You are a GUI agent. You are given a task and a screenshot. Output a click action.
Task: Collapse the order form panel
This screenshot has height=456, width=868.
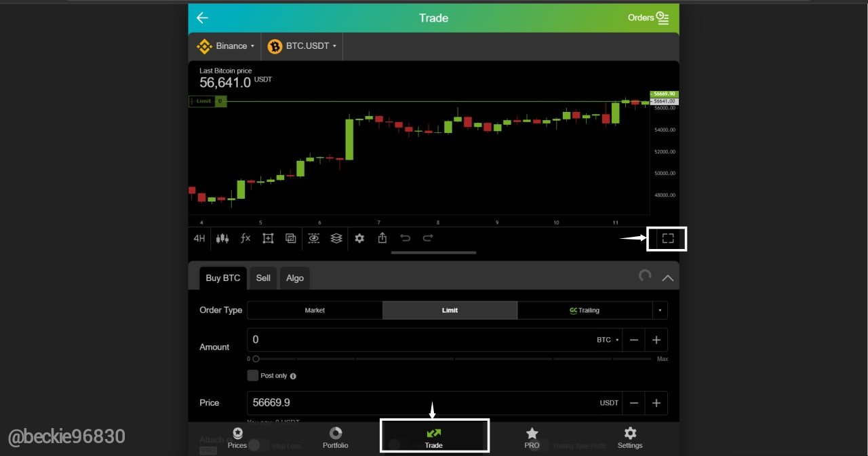pyautogui.click(x=668, y=278)
